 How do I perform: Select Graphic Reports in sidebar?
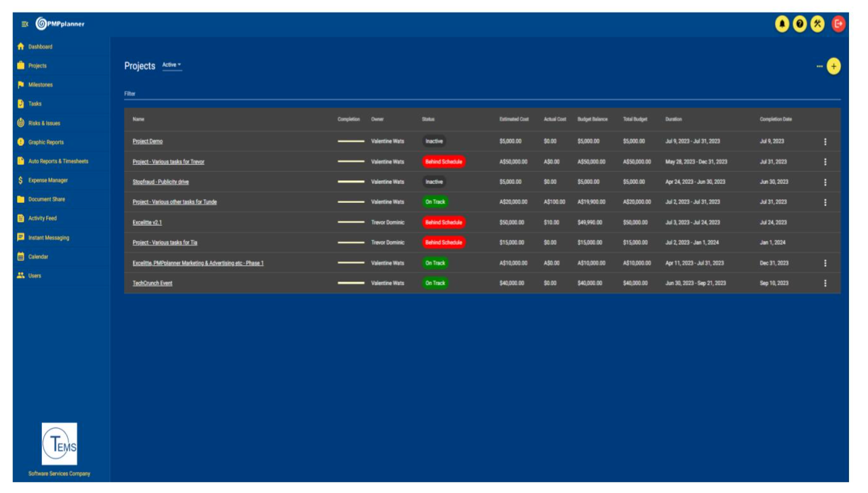pyautogui.click(x=46, y=142)
